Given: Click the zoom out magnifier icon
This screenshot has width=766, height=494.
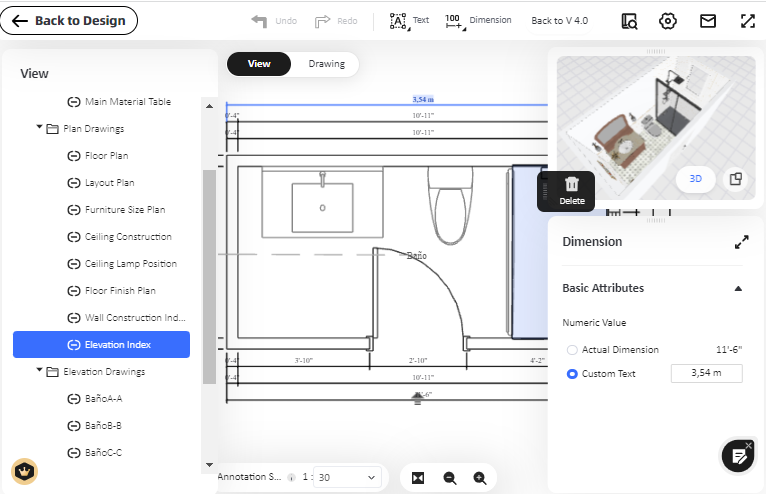Looking at the screenshot, I should 449,478.
